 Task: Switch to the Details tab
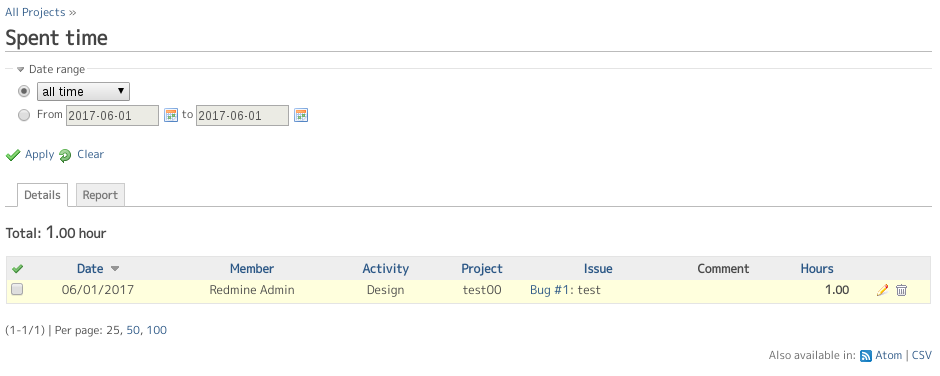click(43, 195)
